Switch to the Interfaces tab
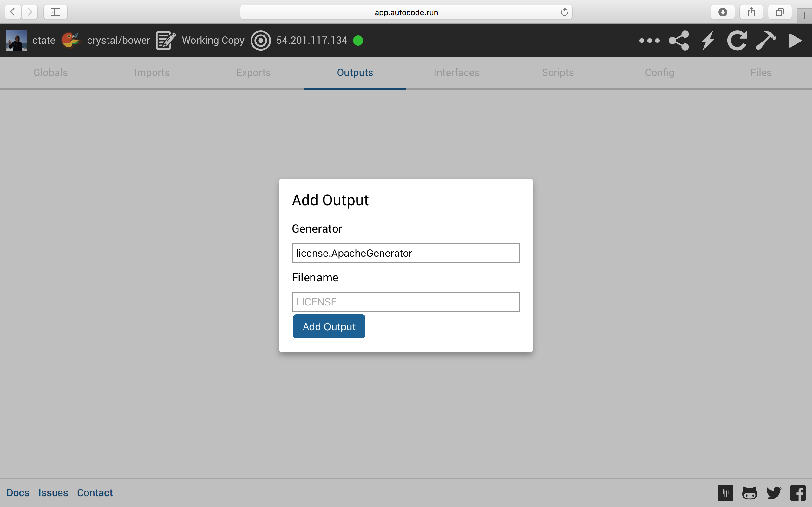Screen dimensions: 812x507 456,73
